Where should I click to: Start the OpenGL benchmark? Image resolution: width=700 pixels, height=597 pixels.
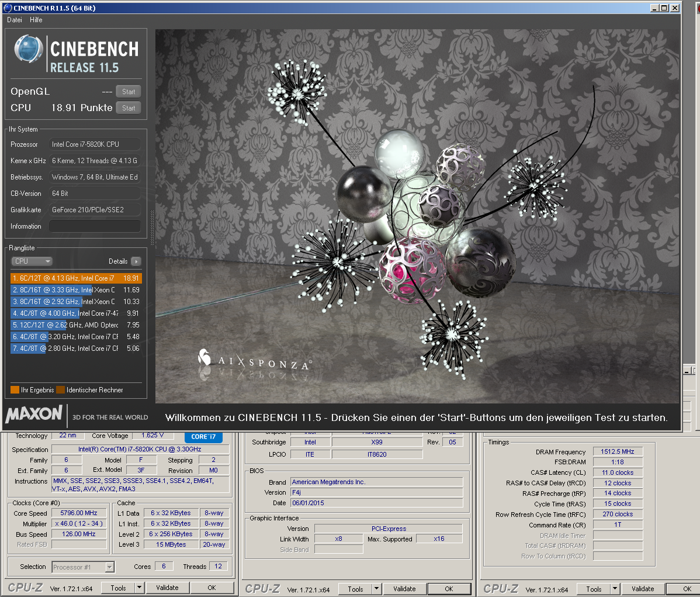click(x=129, y=91)
